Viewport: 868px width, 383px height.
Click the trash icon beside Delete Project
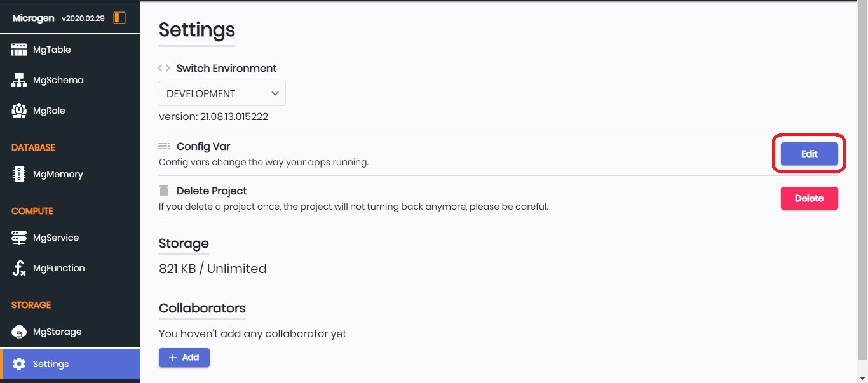point(164,191)
